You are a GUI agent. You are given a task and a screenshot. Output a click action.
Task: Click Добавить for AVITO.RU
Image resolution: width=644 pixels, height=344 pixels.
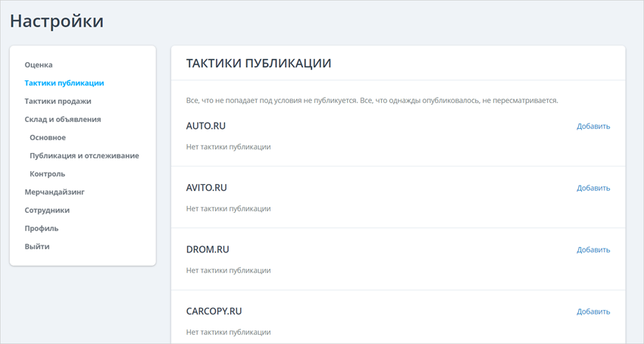(x=593, y=188)
